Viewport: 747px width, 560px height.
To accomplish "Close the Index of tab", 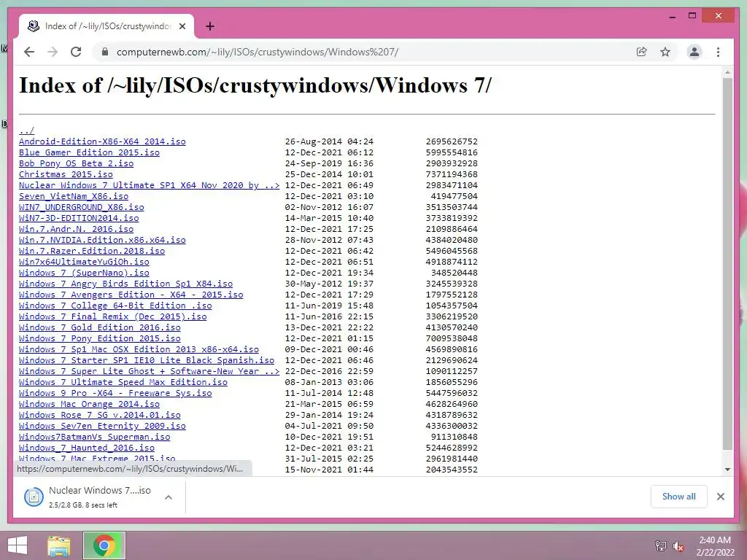I will point(182,26).
